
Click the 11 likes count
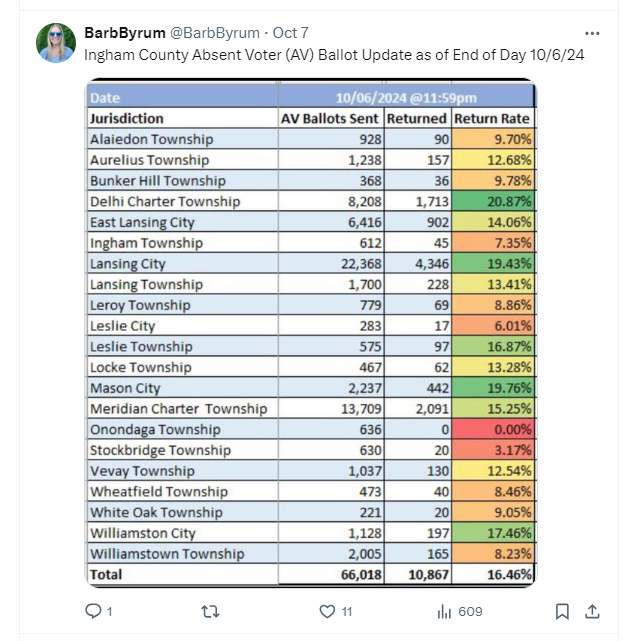coord(347,612)
